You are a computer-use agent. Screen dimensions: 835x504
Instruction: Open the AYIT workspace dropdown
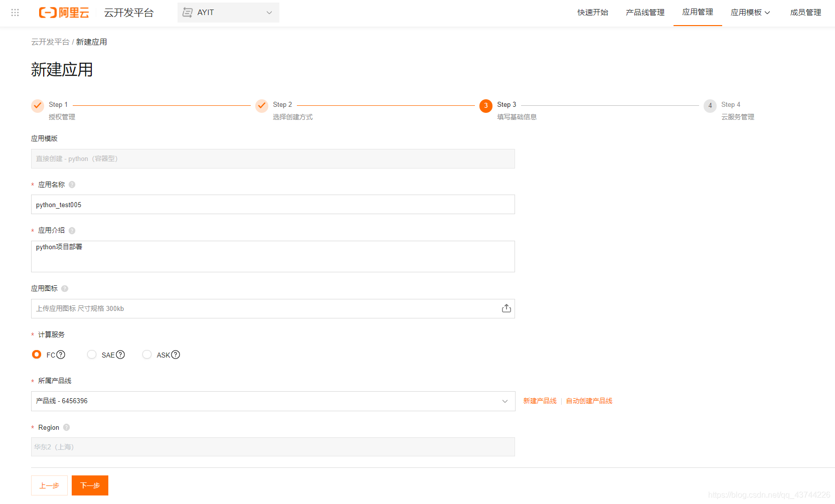(x=228, y=13)
